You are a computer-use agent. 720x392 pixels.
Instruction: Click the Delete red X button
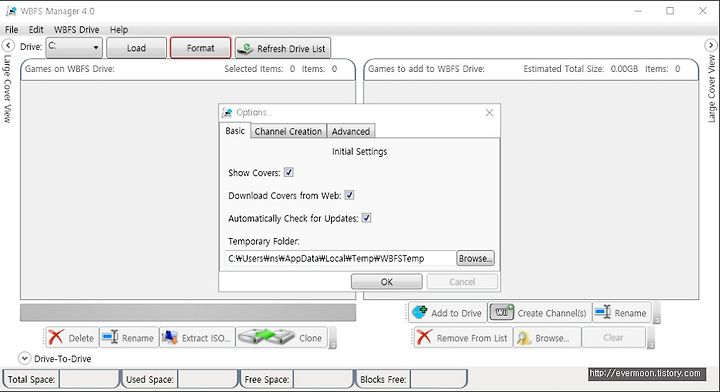tap(72, 338)
